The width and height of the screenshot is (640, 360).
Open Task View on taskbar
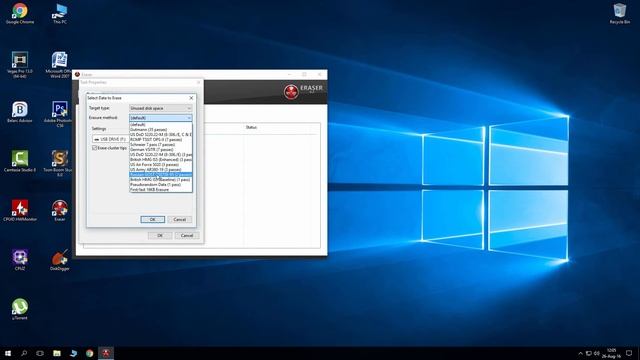pyautogui.click(x=40, y=353)
